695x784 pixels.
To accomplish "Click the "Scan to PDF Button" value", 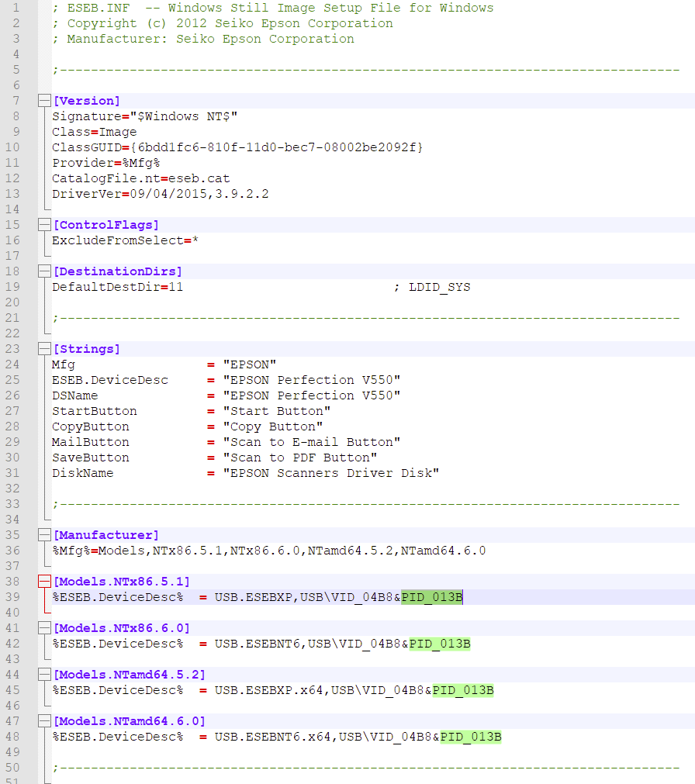I will point(300,457).
